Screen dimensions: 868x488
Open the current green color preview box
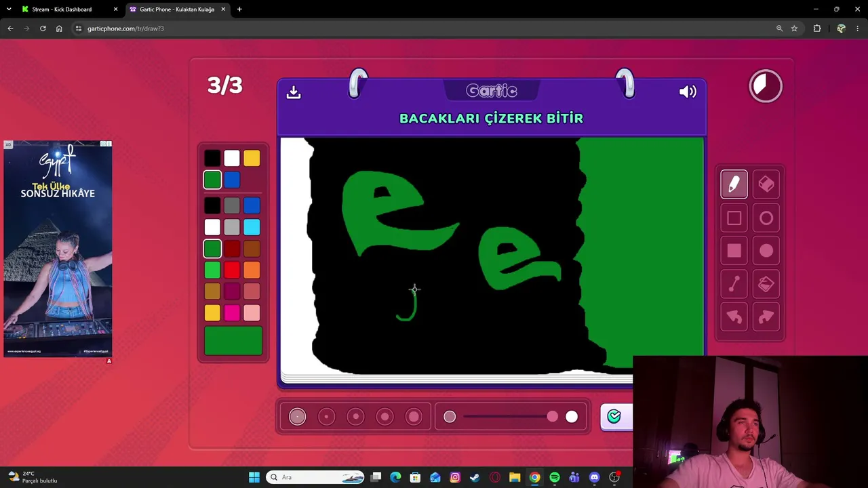pos(233,341)
